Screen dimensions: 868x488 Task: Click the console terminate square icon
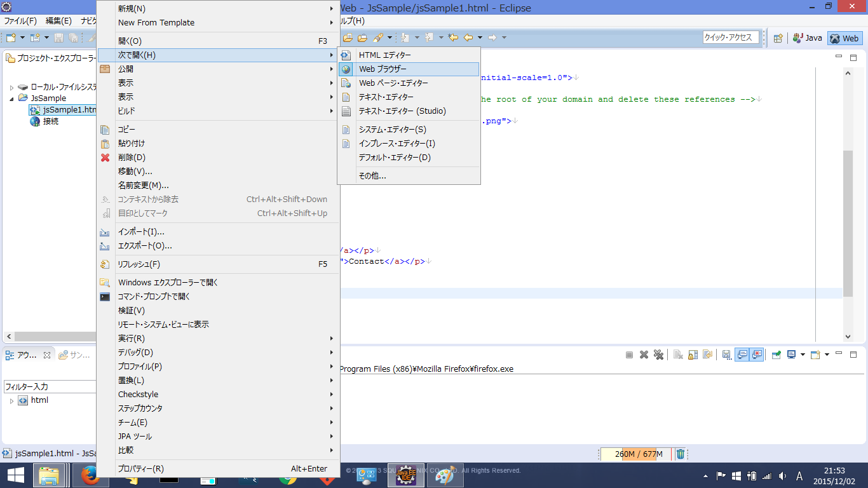629,355
